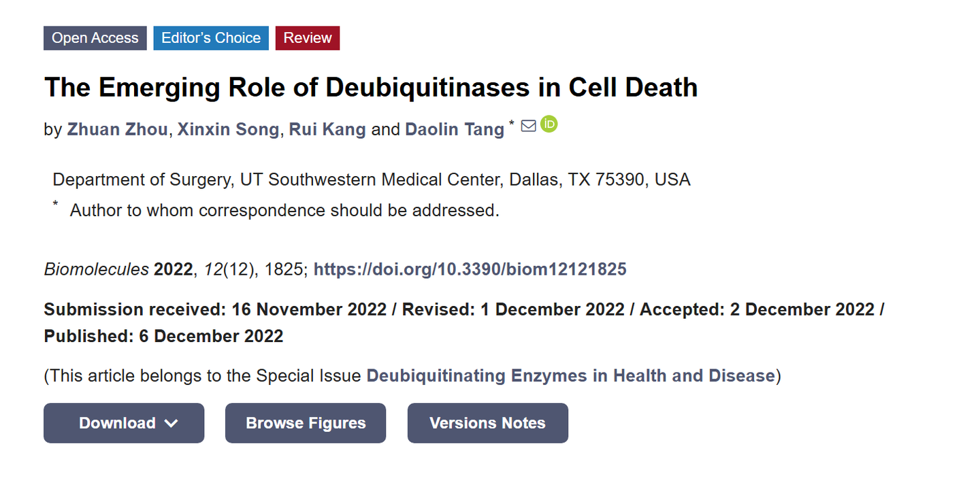Select author Daolin Tang's name link
The height and width of the screenshot is (478, 980).
(455, 129)
